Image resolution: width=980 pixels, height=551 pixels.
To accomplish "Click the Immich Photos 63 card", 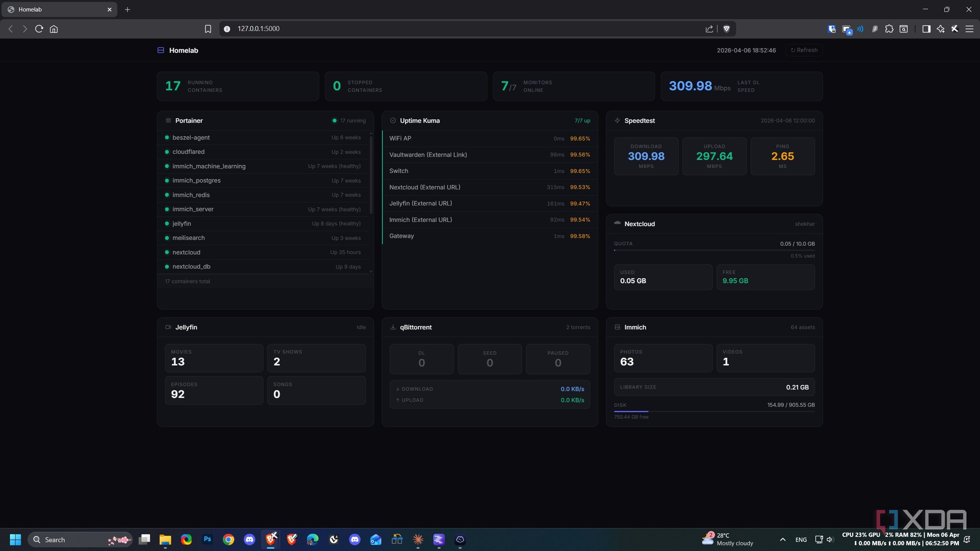I will point(663,358).
